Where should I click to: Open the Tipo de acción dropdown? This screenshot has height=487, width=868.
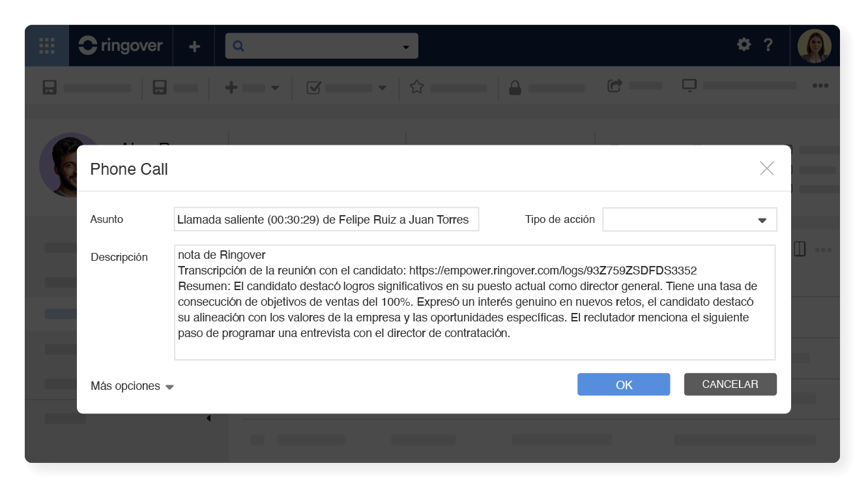click(761, 220)
